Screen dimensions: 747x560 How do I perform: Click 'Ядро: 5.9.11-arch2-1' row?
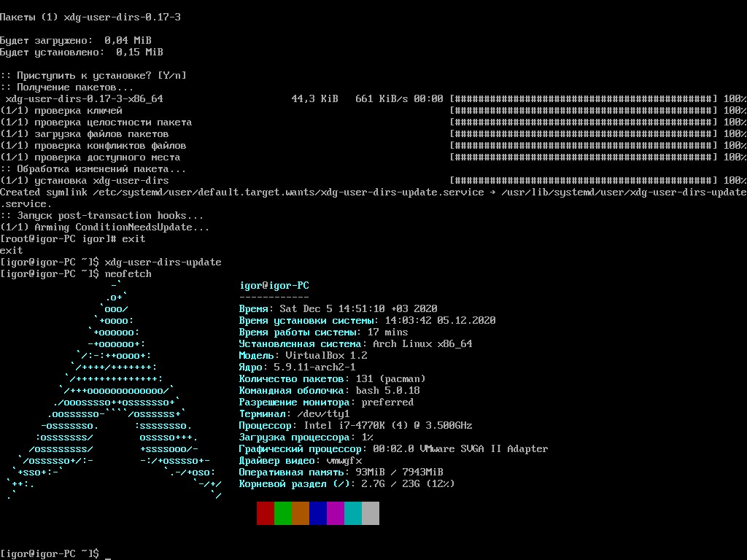[298, 367]
